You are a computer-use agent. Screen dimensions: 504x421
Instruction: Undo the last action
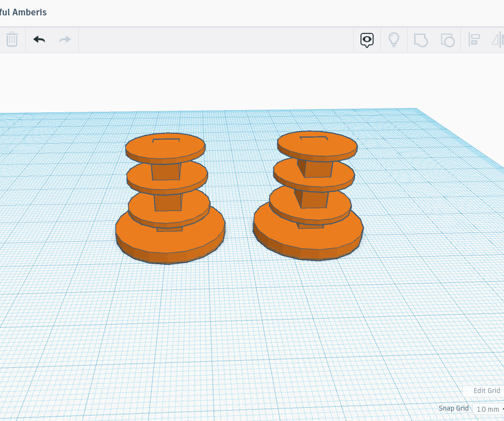(39, 39)
